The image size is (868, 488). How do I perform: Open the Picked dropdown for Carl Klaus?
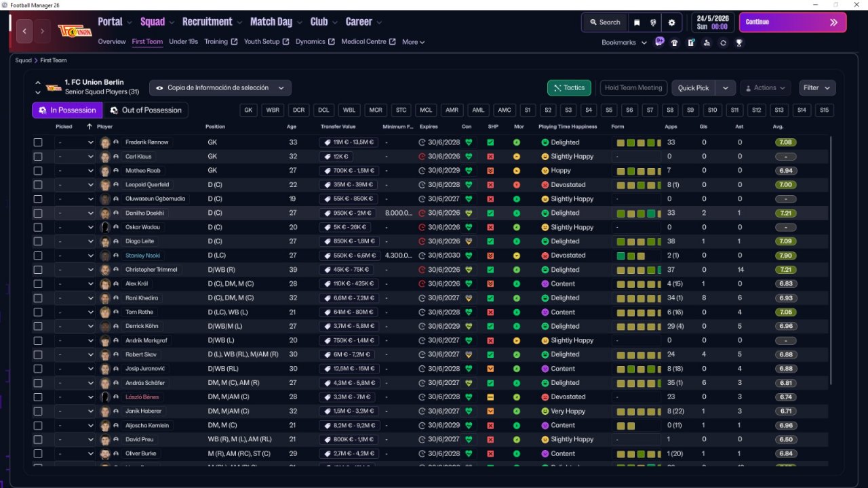tap(75, 157)
